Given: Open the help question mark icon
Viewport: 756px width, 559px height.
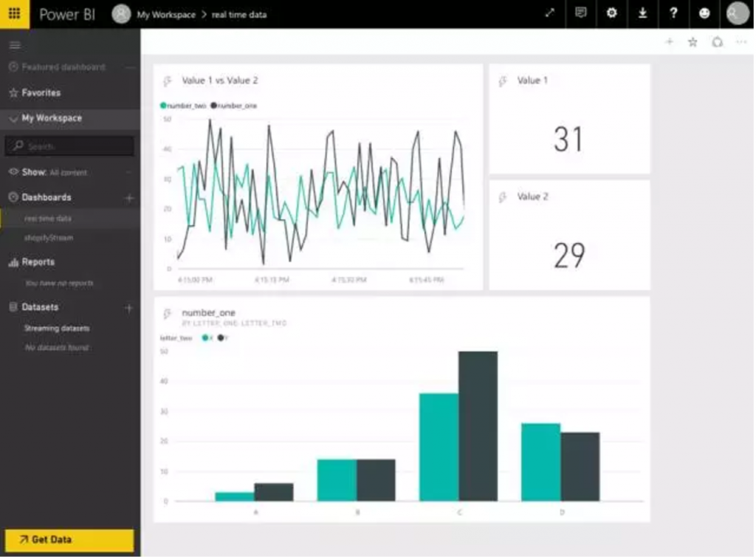Looking at the screenshot, I should (673, 14).
